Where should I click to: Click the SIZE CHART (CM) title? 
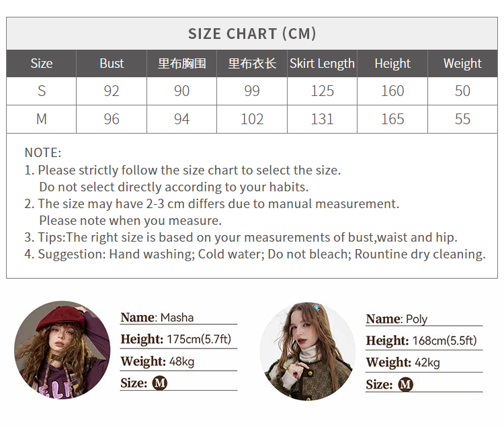[x=252, y=34]
